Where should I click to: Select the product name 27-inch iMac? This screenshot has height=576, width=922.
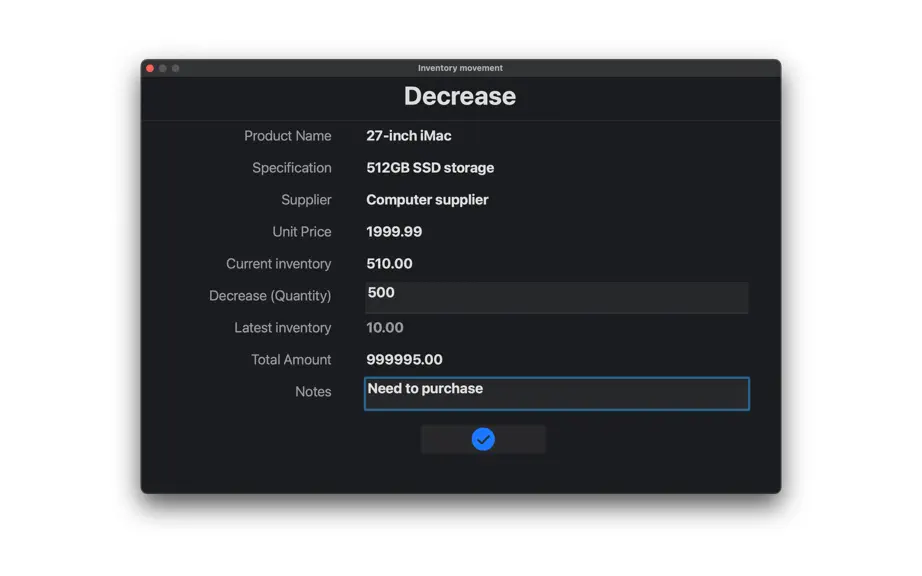tap(409, 136)
